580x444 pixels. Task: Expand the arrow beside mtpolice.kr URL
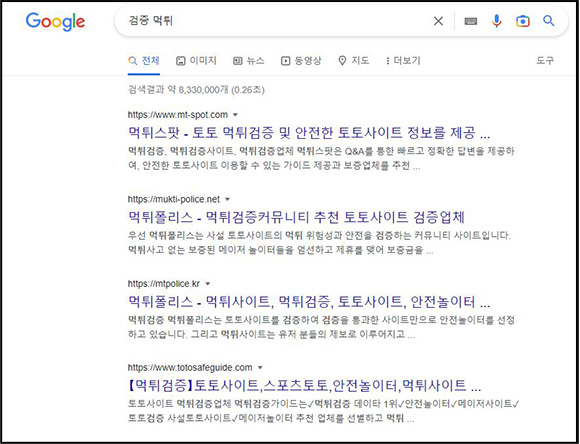(x=208, y=284)
